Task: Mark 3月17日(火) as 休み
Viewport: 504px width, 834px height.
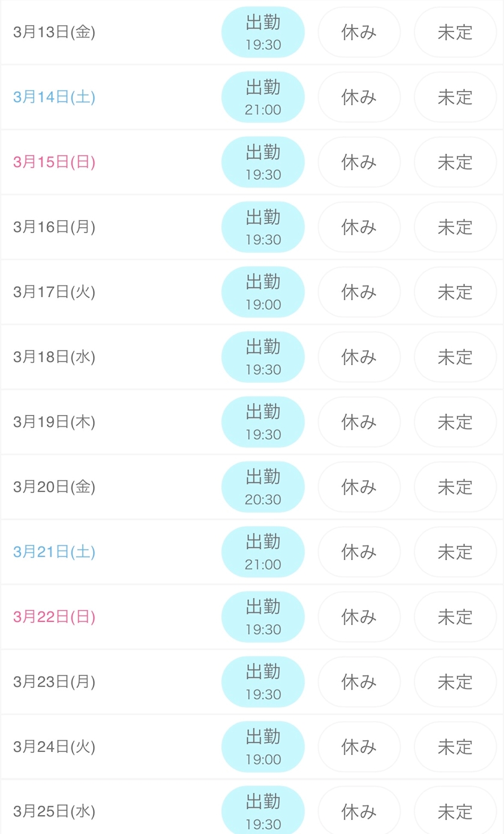Action: (x=359, y=292)
